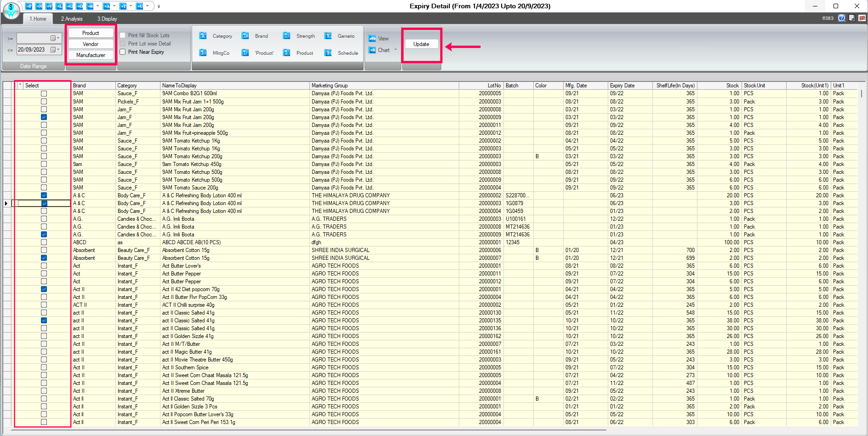Uncheck A.G. Imli Boota lot 20000009 checkbox
Viewport: 868px width, 436px height.
coord(44,235)
